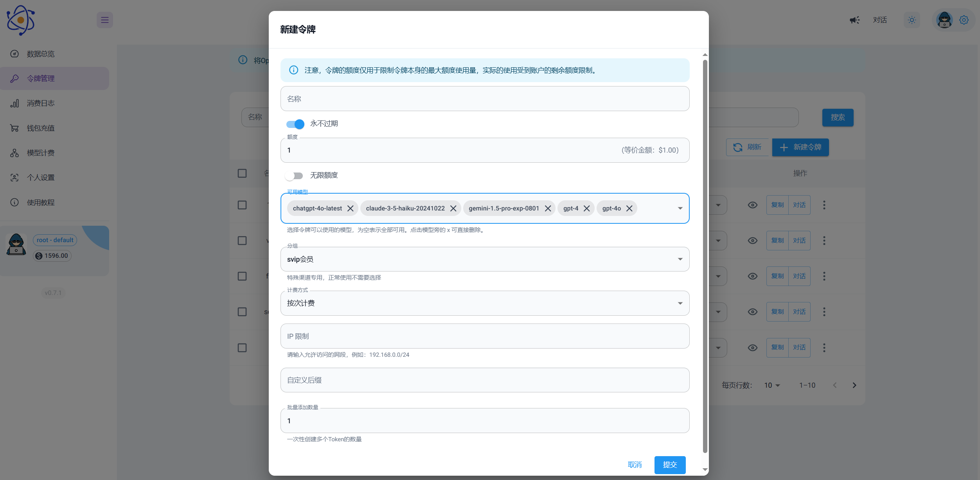Check the select-all table header checkbox
Screen dimensions: 980x480
tap(242, 173)
